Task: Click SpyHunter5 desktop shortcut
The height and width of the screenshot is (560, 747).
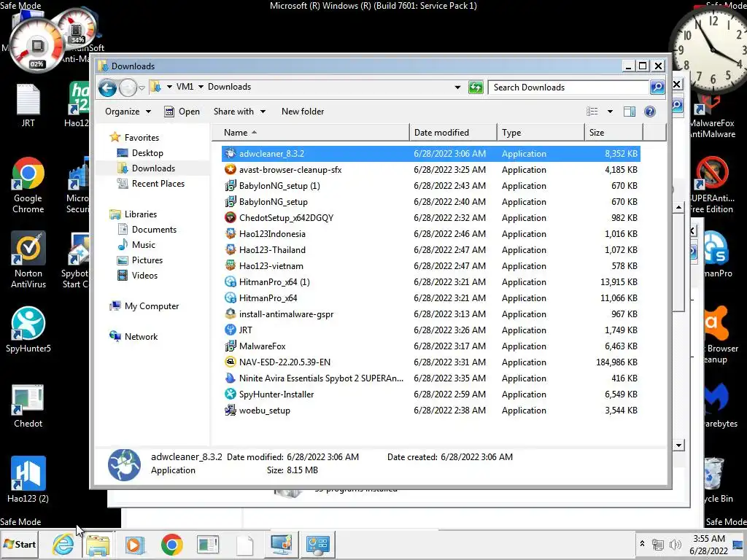Action: tap(28, 330)
